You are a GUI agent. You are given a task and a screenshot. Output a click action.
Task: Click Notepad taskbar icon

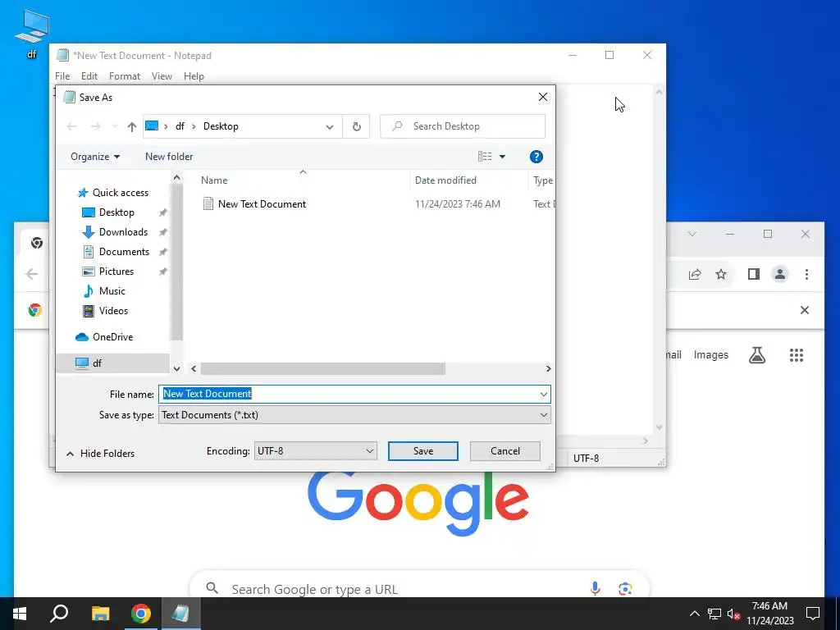point(181,614)
